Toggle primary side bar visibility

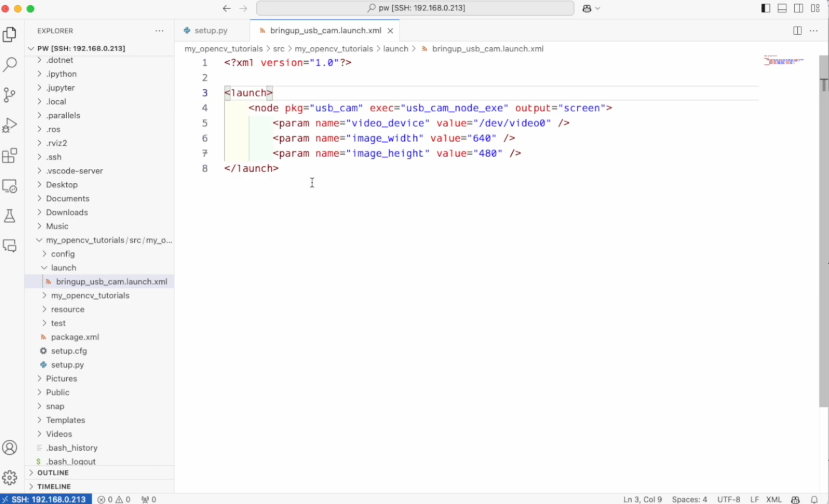[765, 8]
